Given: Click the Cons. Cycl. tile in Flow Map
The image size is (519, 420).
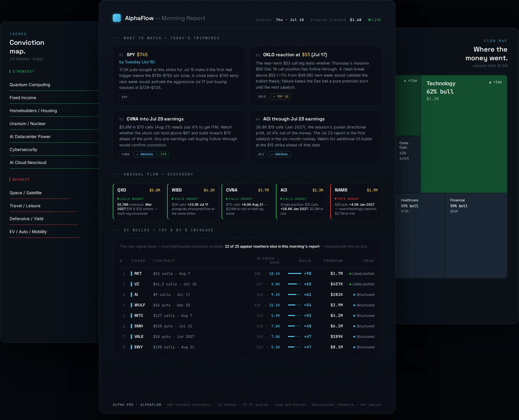Looking at the screenshot, I should (x=408, y=164).
